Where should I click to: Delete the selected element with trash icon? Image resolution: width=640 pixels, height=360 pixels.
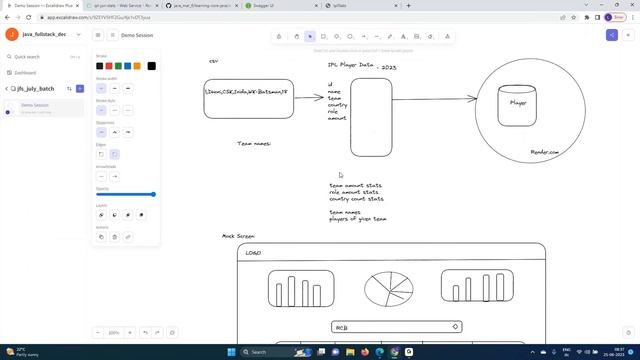point(115,237)
